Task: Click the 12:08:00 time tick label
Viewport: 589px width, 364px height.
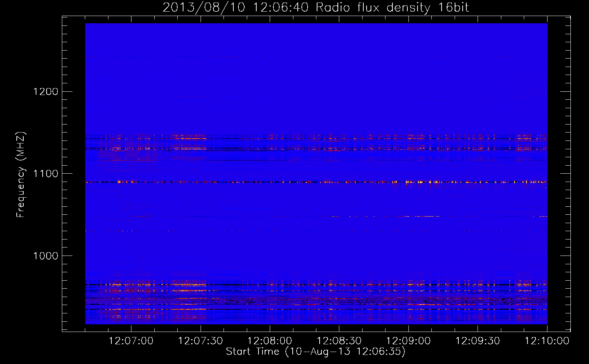Action: 270,341
